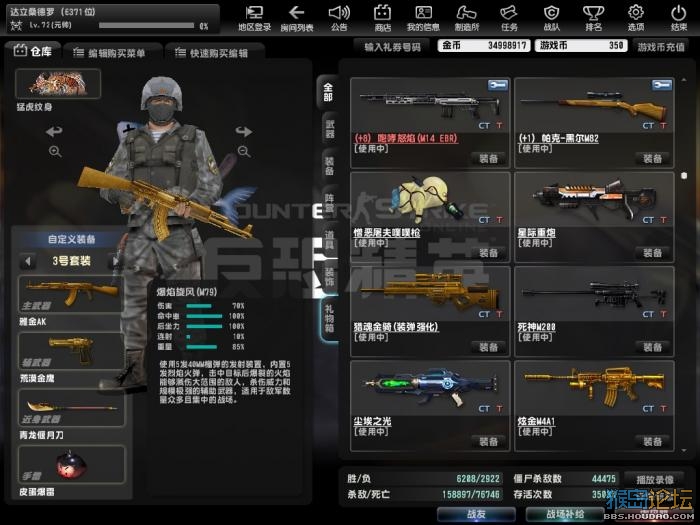The image size is (700, 525).
Task: Equip the M14 EBR via 装备 button
Action: [x=489, y=158]
